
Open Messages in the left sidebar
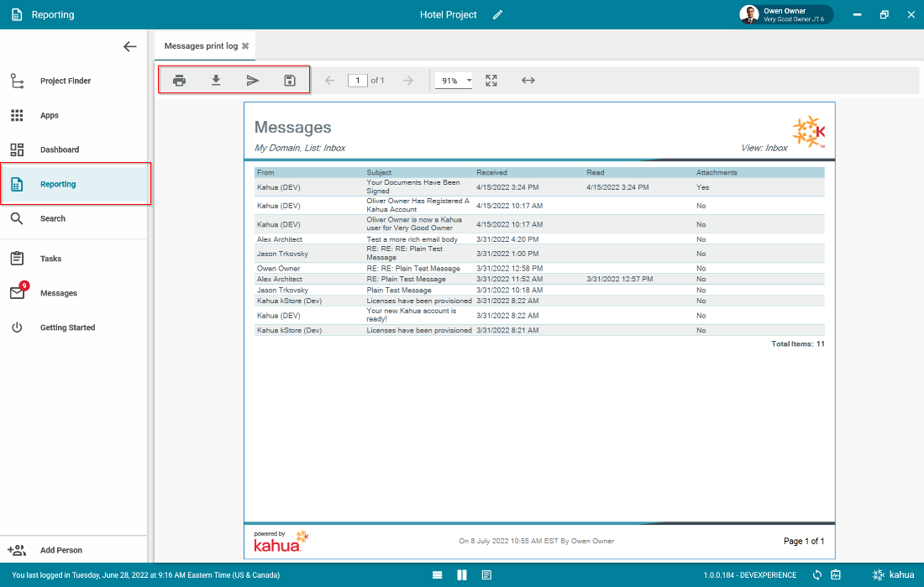59,293
